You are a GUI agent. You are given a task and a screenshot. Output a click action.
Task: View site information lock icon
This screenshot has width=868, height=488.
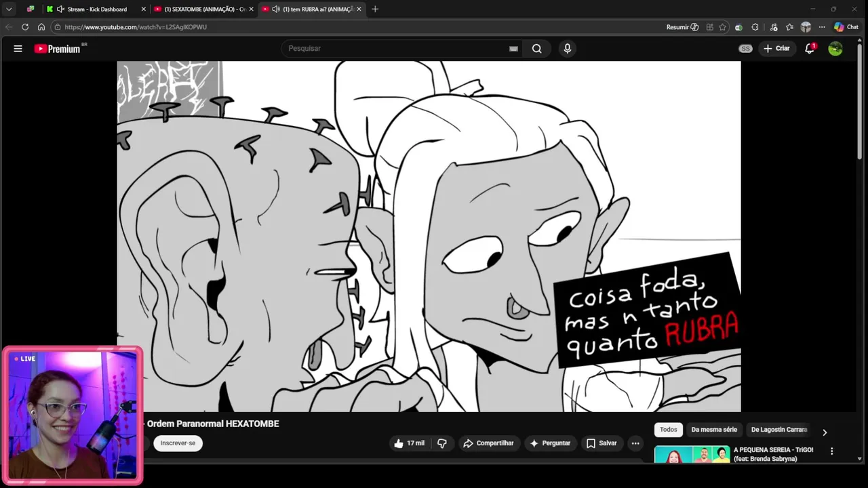point(58,27)
